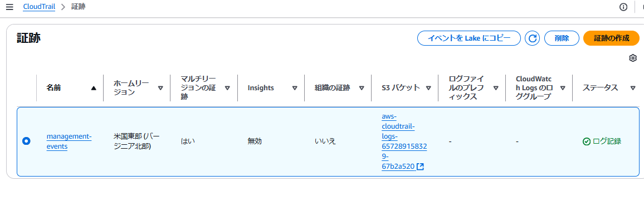
Task: Open aws-cloudtrail-logs S3 bucket link
Action: point(404,141)
